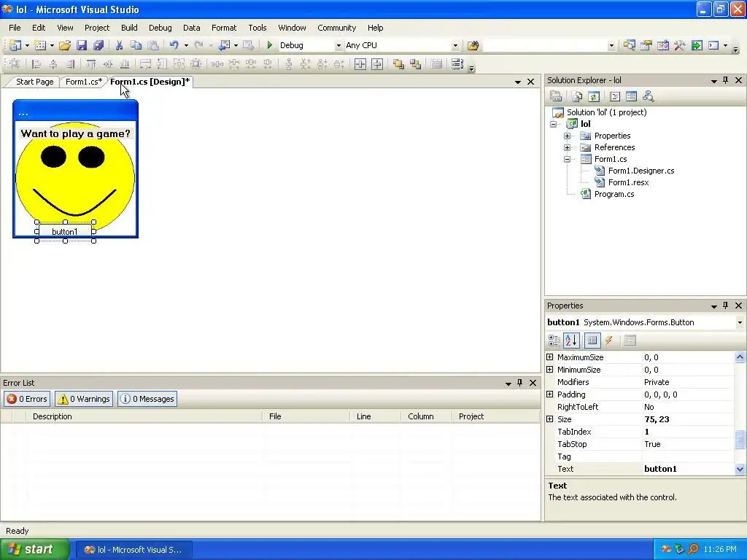Expand the Padding property row
The width and height of the screenshot is (747, 560).
550,394
